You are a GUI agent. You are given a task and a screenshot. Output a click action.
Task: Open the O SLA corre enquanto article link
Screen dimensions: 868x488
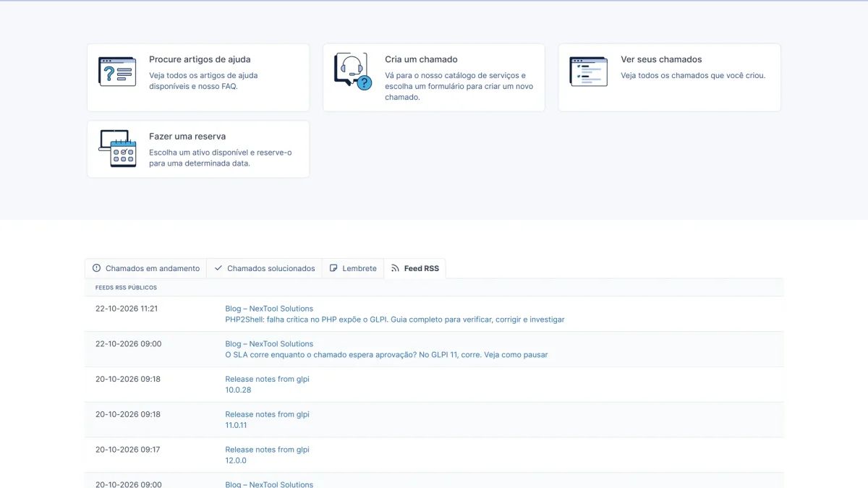[x=386, y=355]
